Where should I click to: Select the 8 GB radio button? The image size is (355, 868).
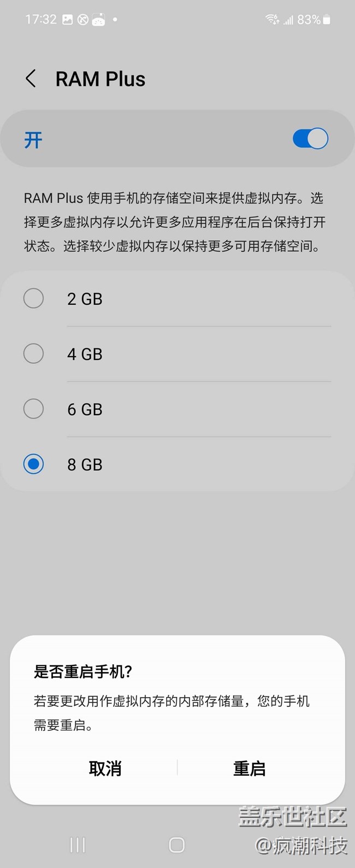pos(34,464)
